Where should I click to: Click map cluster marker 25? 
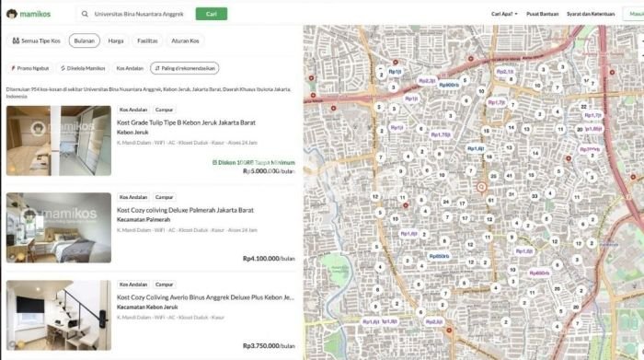click(x=493, y=176)
